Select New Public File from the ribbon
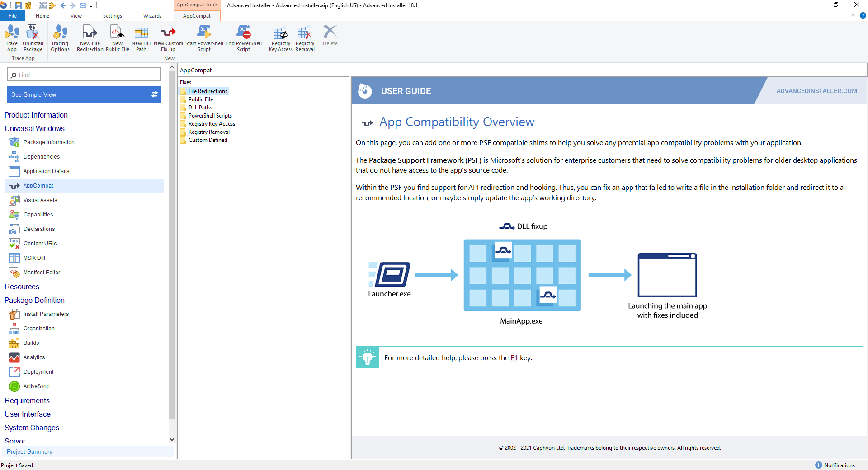The image size is (868, 470). [117, 38]
